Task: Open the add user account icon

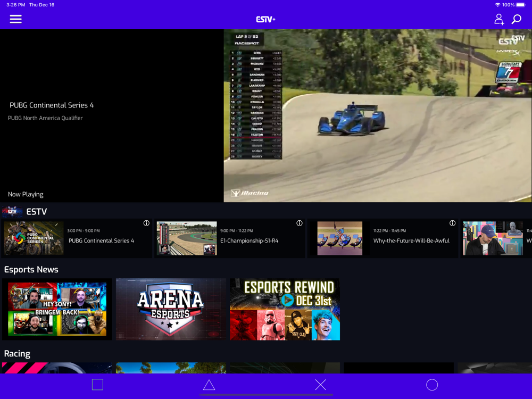Action: click(x=499, y=19)
